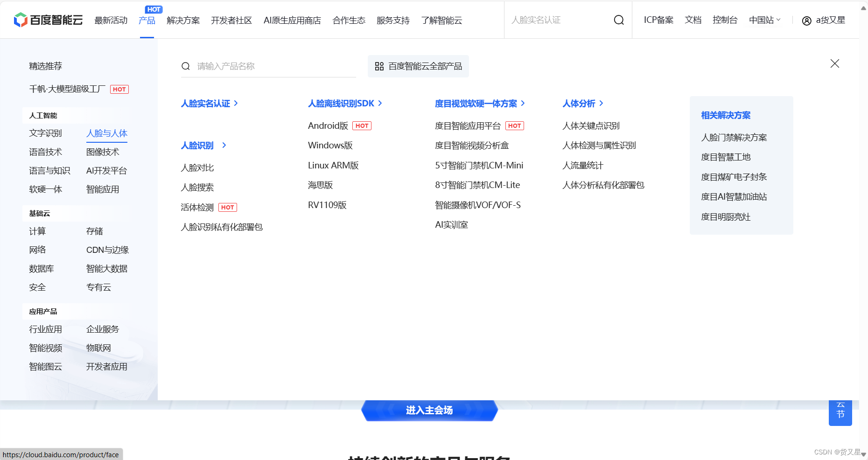This screenshot has width=868, height=460.
Task: Select 智能大数据 category
Action: (x=107, y=269)
